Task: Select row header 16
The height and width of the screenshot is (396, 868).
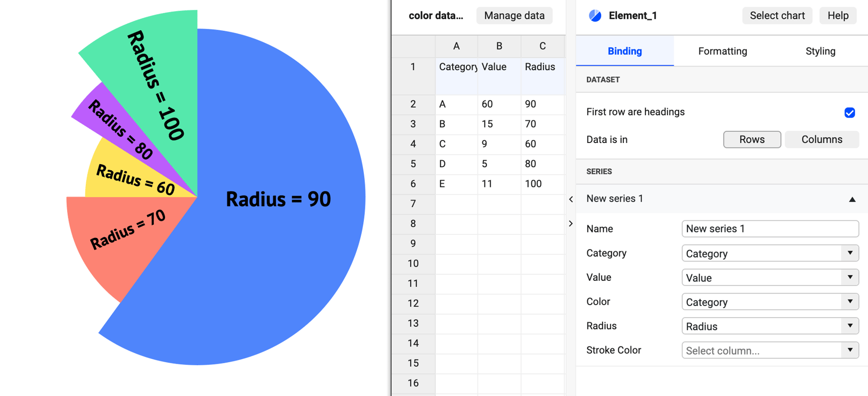Action: pos(413,383)
